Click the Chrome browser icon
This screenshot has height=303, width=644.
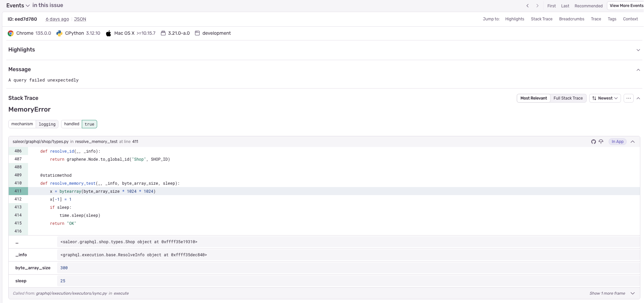11,33
